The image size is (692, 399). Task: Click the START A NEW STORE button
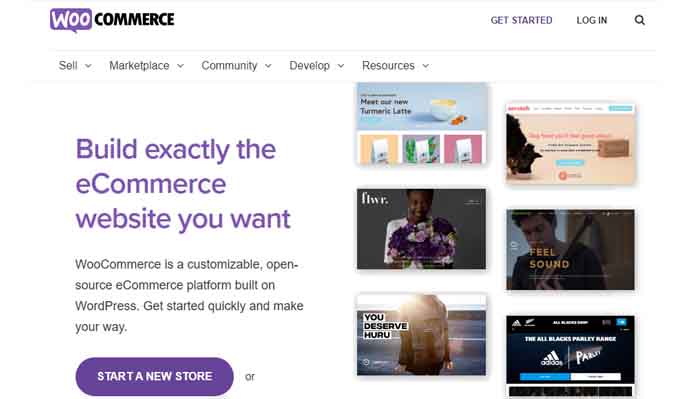coord(154,376)
